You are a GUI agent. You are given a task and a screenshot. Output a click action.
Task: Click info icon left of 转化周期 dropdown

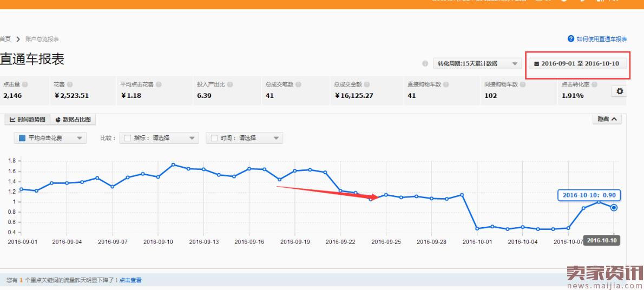(x=425, y=64)
